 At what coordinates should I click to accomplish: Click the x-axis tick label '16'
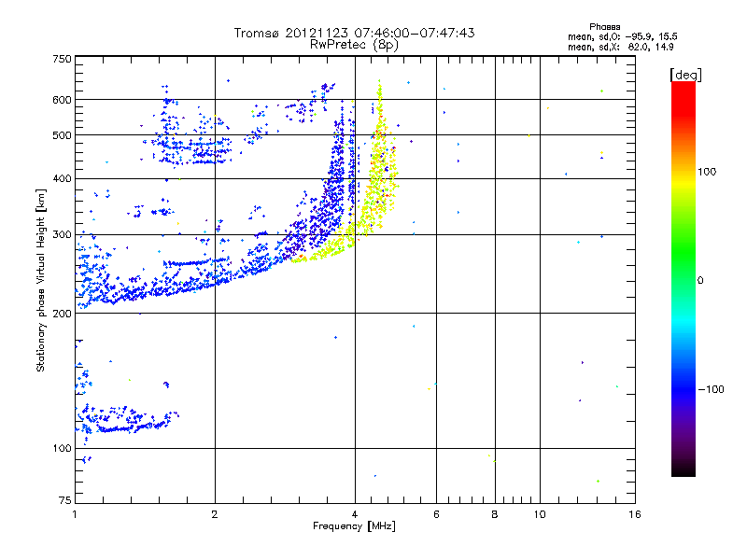635,514
